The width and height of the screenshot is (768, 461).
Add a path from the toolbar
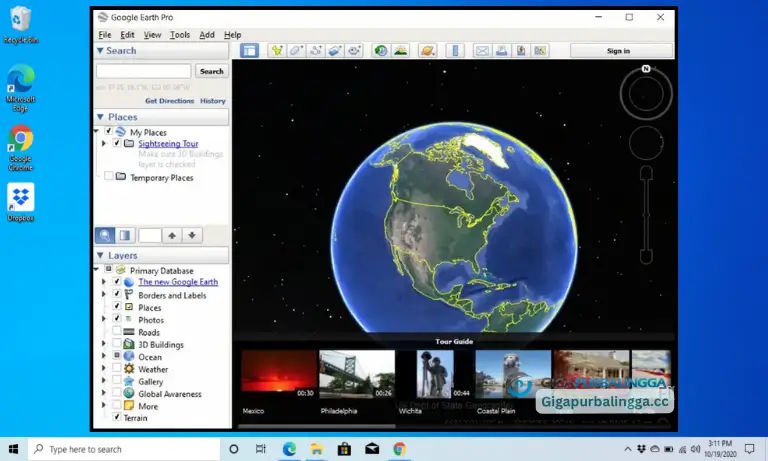pos(316,50)
